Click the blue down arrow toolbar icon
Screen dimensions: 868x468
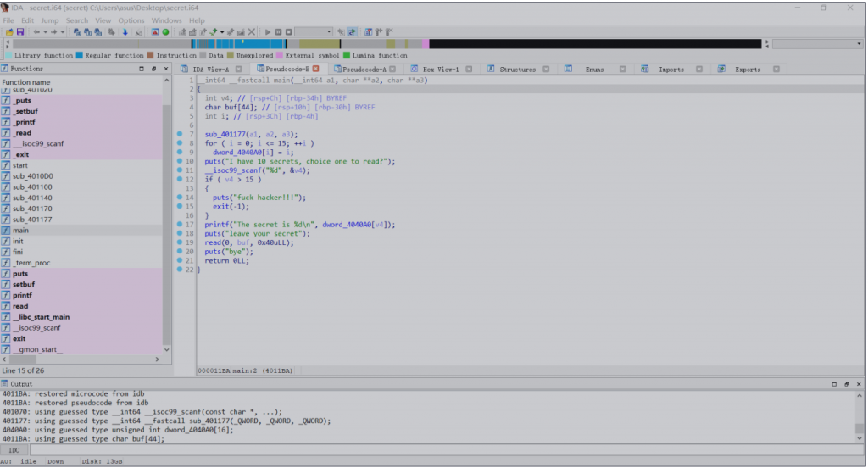click(125, 32)
